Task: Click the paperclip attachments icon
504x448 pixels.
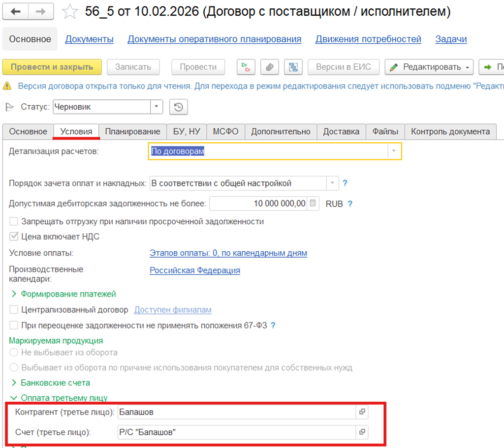Action: click(269, 67)
